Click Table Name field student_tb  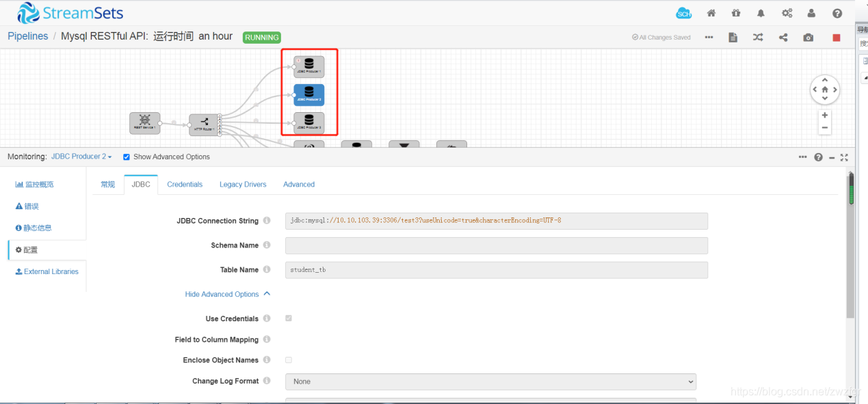point(497,270)
